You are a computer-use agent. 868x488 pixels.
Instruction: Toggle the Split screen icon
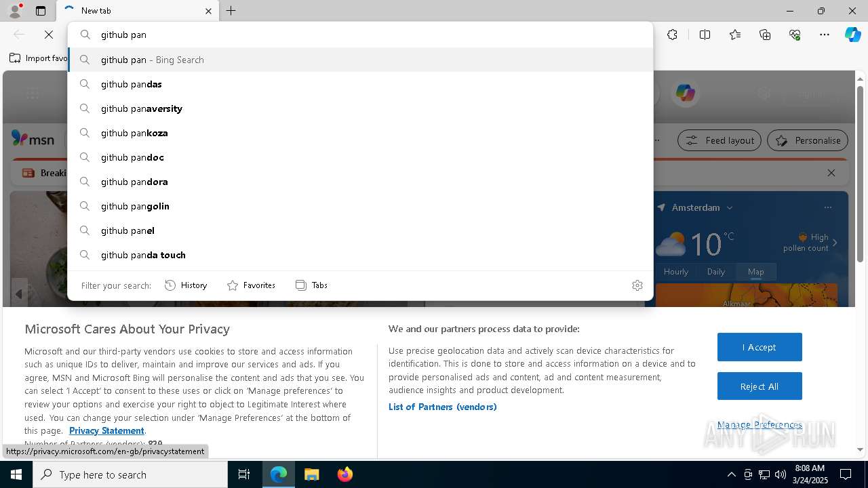[x=705, y=35]
